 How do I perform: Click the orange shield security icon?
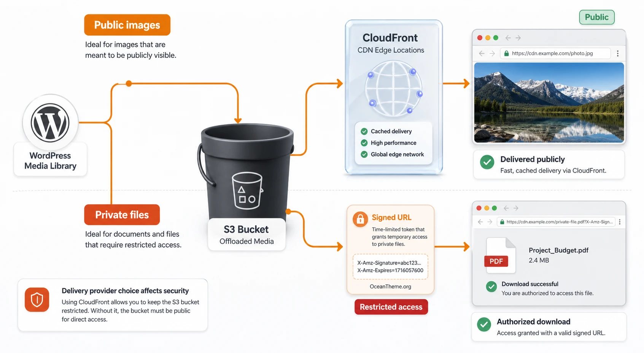(37, 299)
